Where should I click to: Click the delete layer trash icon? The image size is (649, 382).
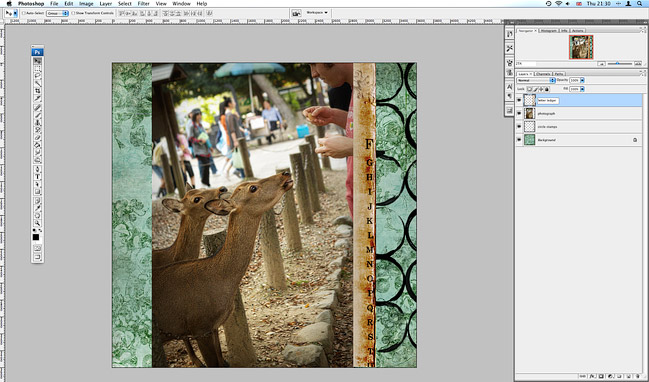coord(638,376)
